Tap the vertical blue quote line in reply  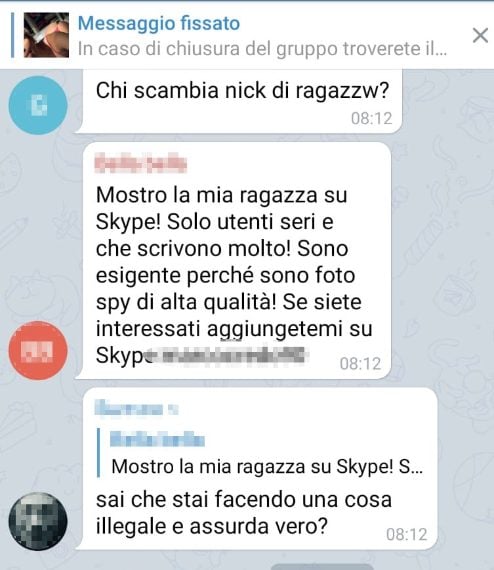tap(99, 453)
